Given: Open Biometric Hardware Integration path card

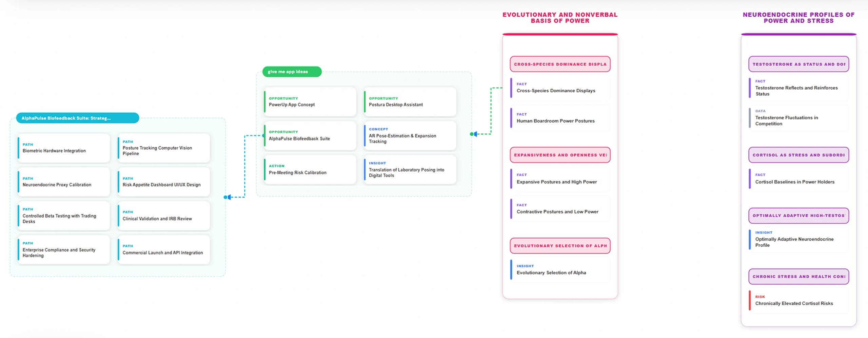Looking at the screenshot, I should click(64, 148).
